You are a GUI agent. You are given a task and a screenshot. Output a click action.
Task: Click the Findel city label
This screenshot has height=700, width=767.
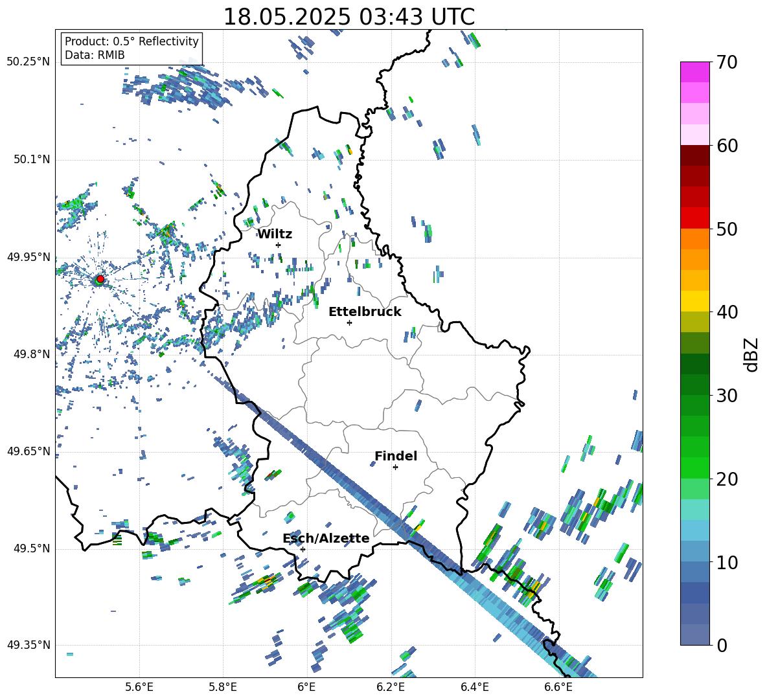(396, 456)
